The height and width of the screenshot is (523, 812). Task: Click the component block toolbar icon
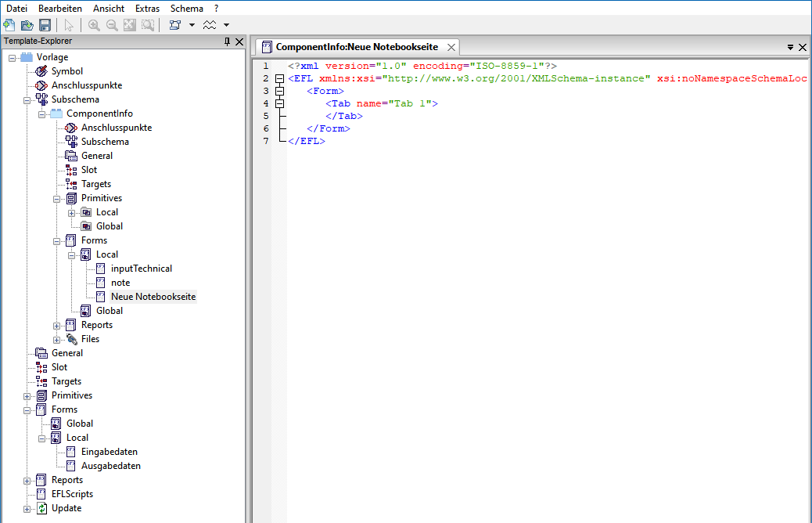tap(175, 25)
